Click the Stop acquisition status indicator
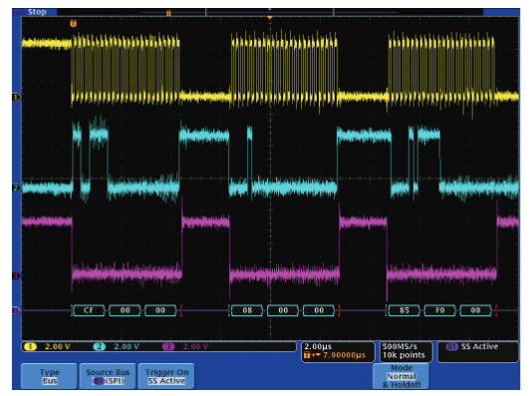The height and width of the screenshot is (396, 532). click(37, 12)
